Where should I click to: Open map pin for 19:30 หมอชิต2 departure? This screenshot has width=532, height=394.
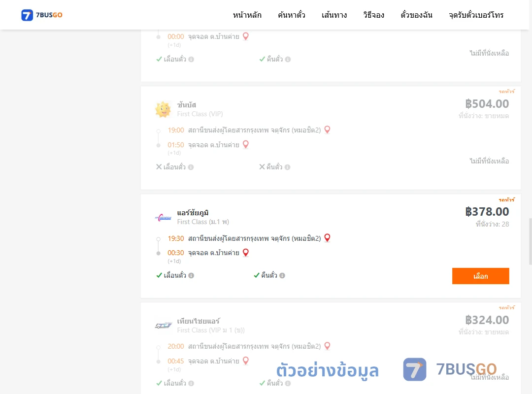pyautogui.click(x=327, y=238)
